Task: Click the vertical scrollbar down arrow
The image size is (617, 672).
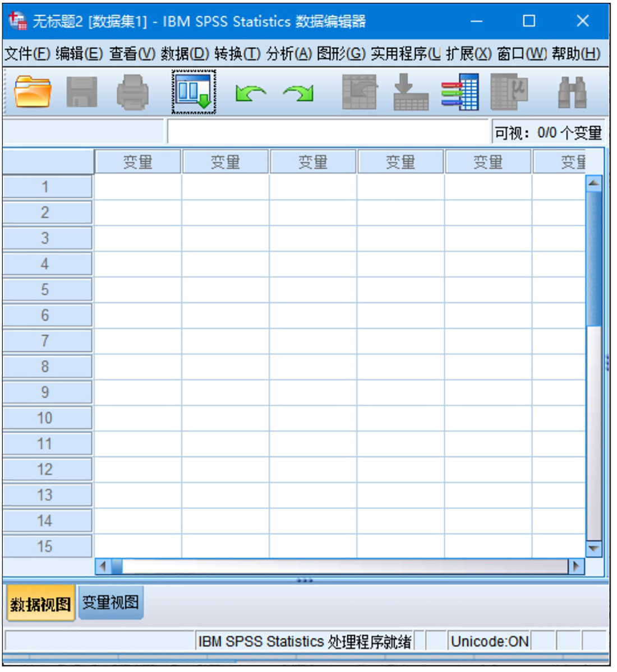Action: point(593,549)
